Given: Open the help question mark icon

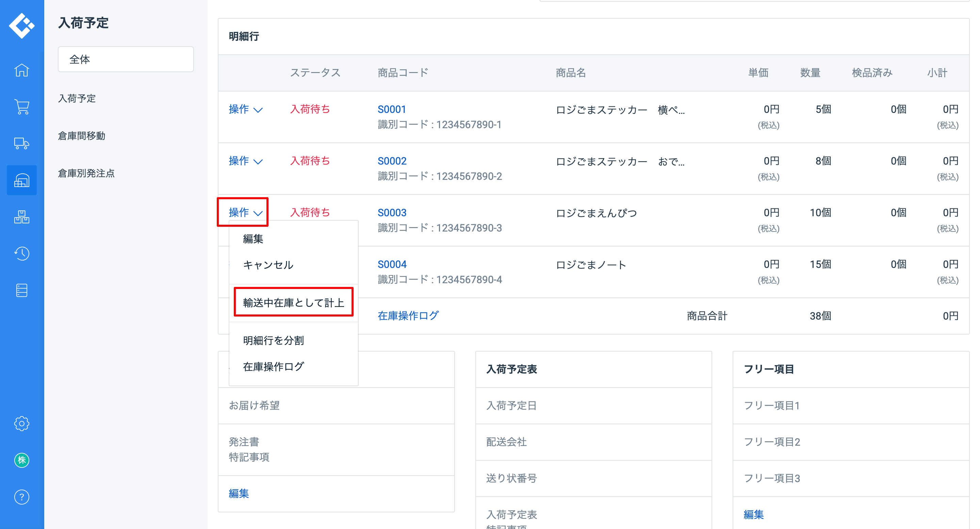Looking at the screenshot, I should tap(22, 497).
